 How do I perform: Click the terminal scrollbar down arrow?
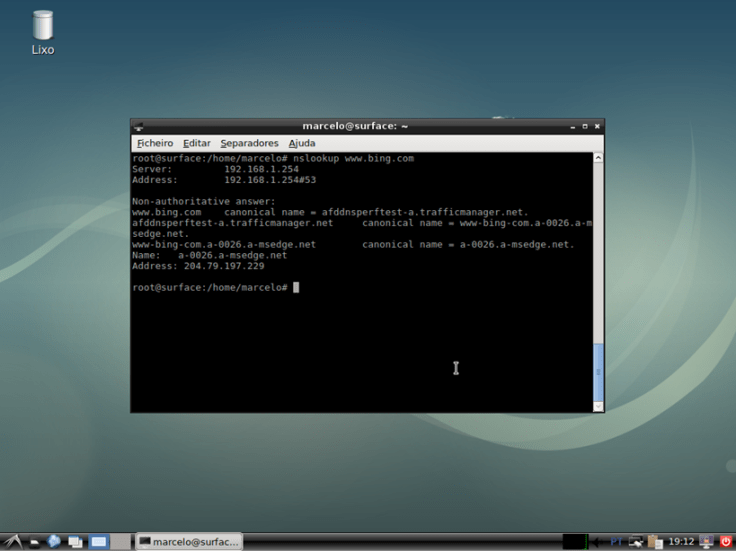point(598,405)
